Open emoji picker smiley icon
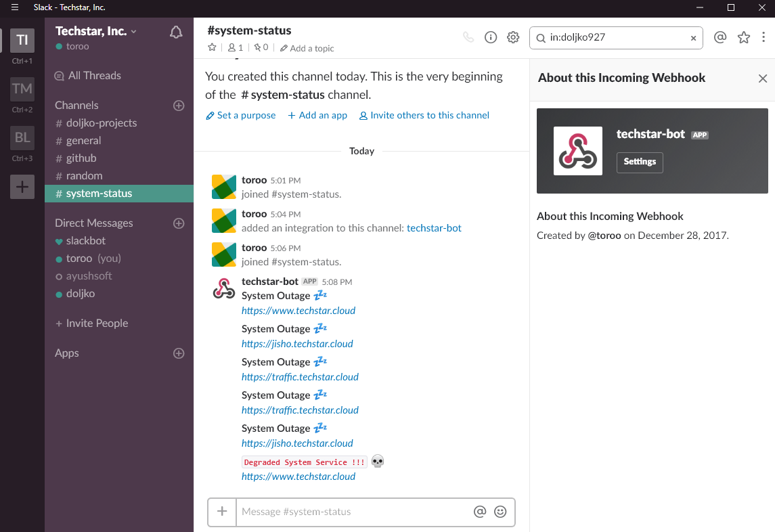 [x=500, y=512]
